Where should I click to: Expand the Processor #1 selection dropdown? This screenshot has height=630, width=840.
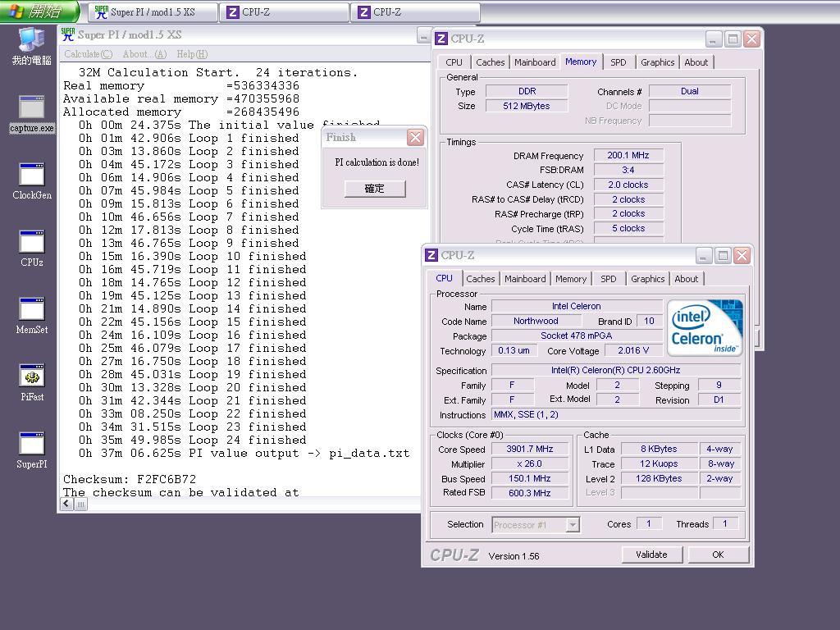click(x=573, y=524)
